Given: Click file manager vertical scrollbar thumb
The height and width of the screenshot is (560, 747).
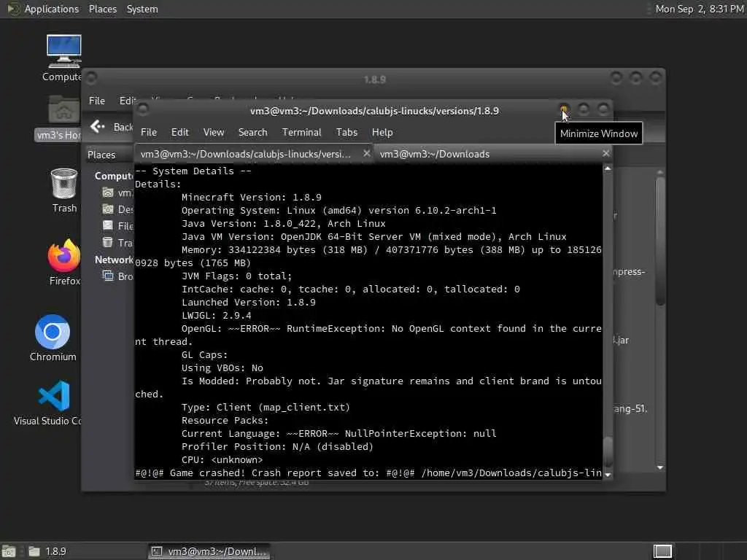Looking at the screenshot, I should coord(659,241).
